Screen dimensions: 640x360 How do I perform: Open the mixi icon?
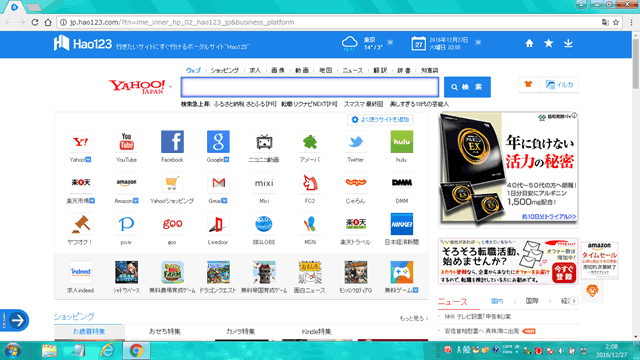[264, 183]
